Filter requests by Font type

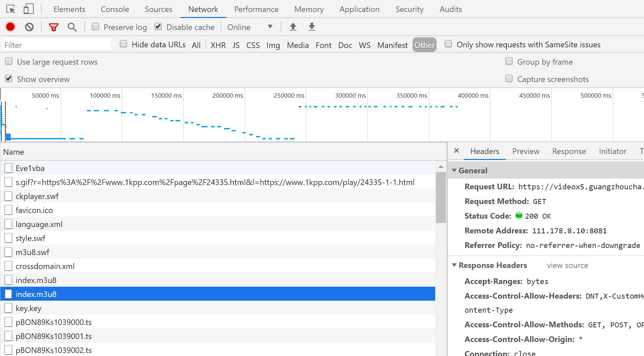click(324, 45)
